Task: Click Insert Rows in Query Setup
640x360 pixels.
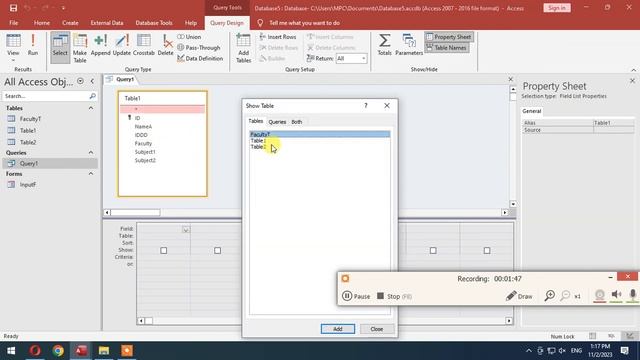Action: click(278, 37)
